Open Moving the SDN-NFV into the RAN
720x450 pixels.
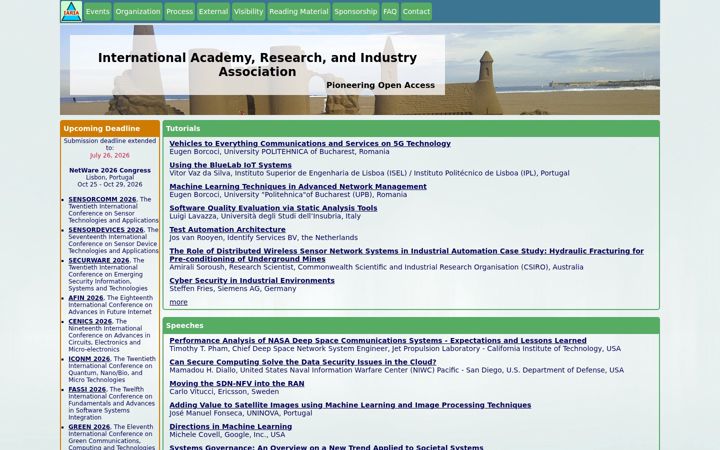pyautogui.click(x=236, y=383)
